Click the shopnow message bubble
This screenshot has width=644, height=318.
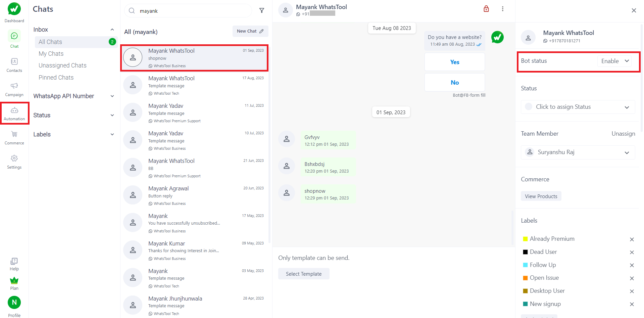click(328, 194)
